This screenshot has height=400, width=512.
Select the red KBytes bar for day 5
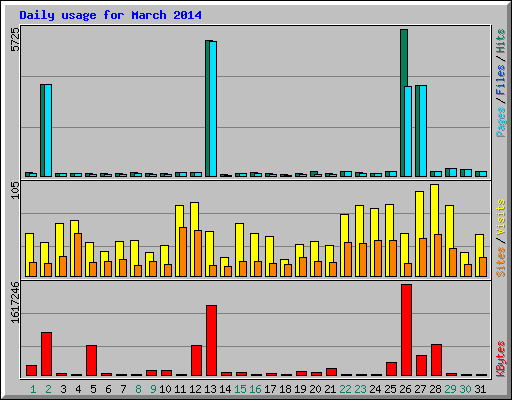tap(91, 361)
